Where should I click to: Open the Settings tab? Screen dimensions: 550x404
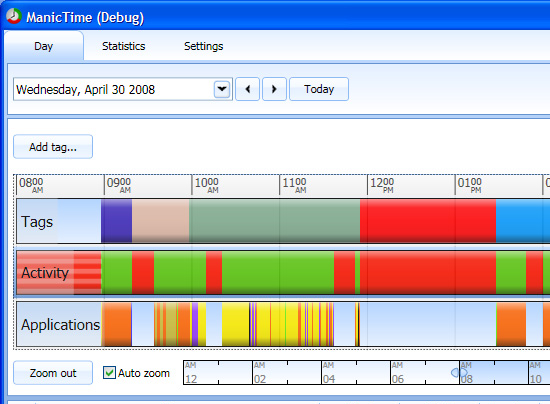pos(203,46)
